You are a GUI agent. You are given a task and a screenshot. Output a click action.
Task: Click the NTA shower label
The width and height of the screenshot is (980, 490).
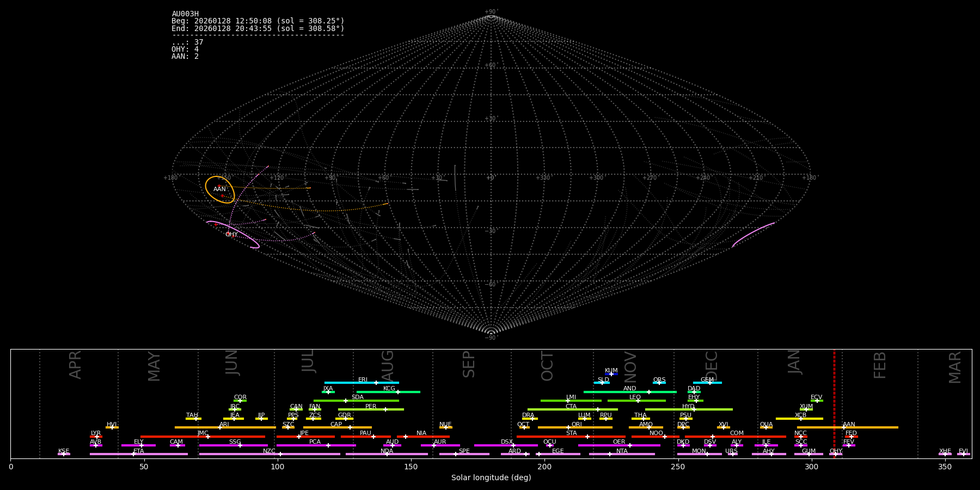coord(622,451)
